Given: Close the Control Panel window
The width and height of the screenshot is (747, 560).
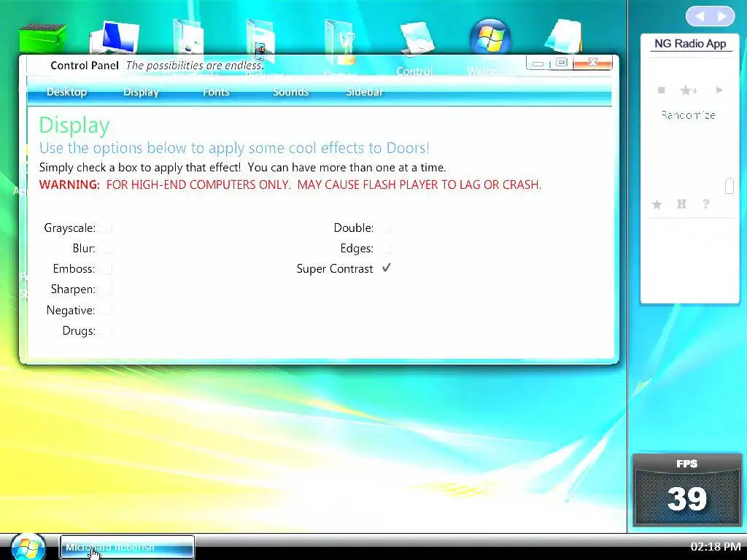Looking at the screenshot, I should 592,63.
